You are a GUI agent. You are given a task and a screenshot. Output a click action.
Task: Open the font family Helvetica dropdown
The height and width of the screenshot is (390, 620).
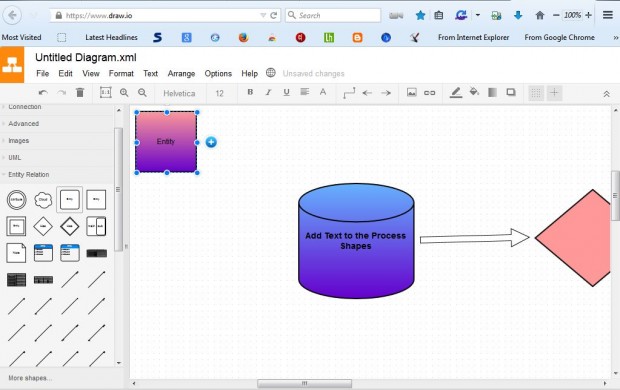point(179,93)
